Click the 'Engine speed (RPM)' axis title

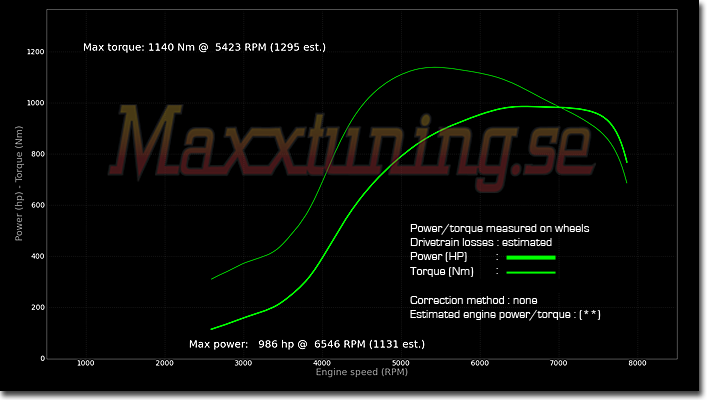click(362, 372)
